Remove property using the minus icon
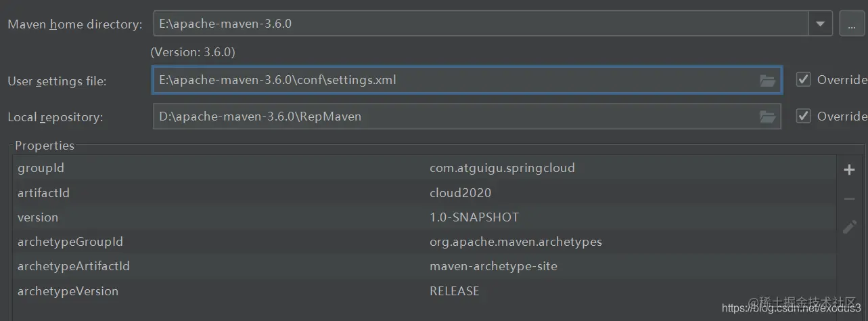This screenshot has height=321, width=868. click(x=850, y=199)
